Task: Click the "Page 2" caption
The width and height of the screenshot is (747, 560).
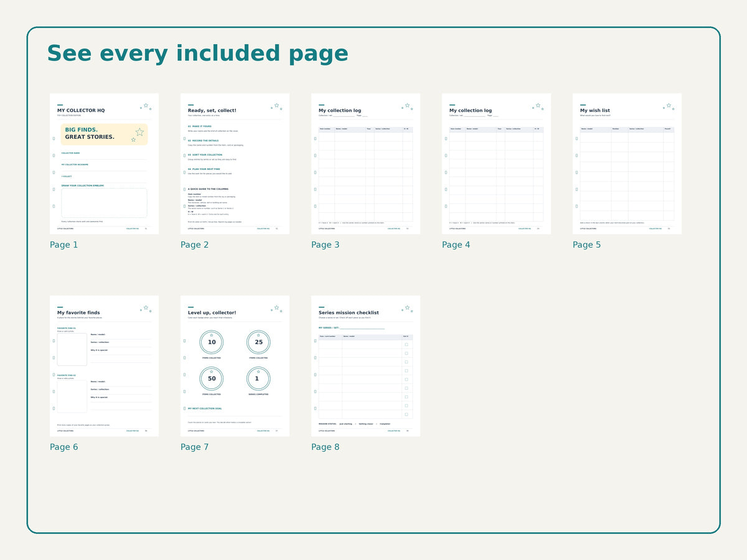Action: click(x=195, y=245)
